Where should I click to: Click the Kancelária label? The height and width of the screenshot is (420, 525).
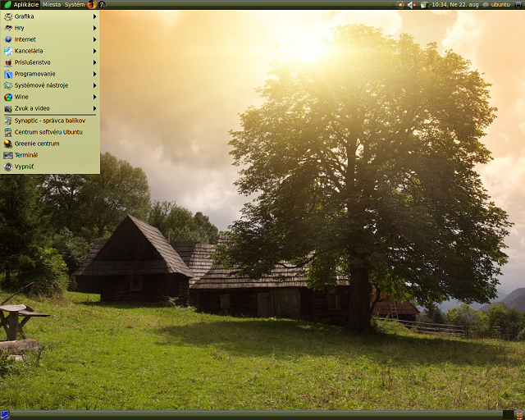click(x=29, y=51)
